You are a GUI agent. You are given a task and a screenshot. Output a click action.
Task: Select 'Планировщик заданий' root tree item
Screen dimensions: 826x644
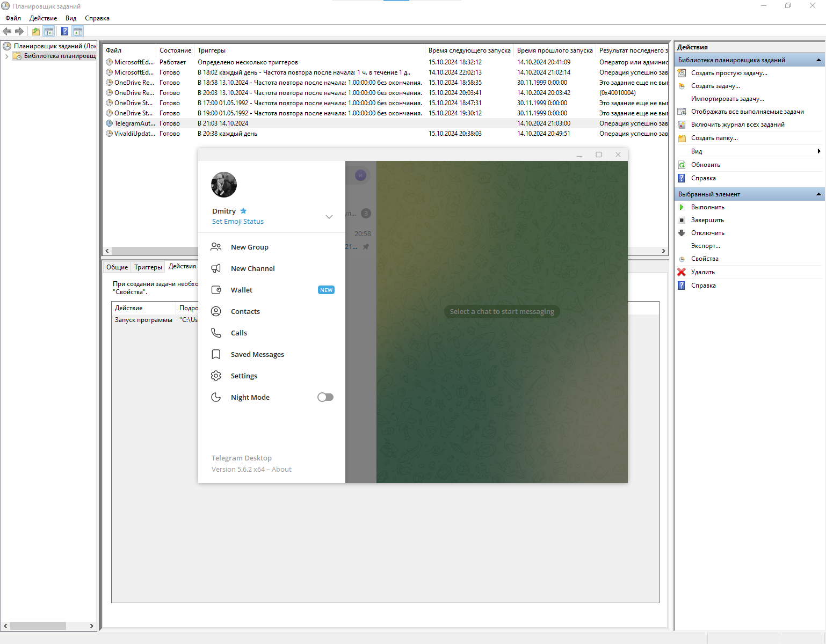click(x=49, y=46)
